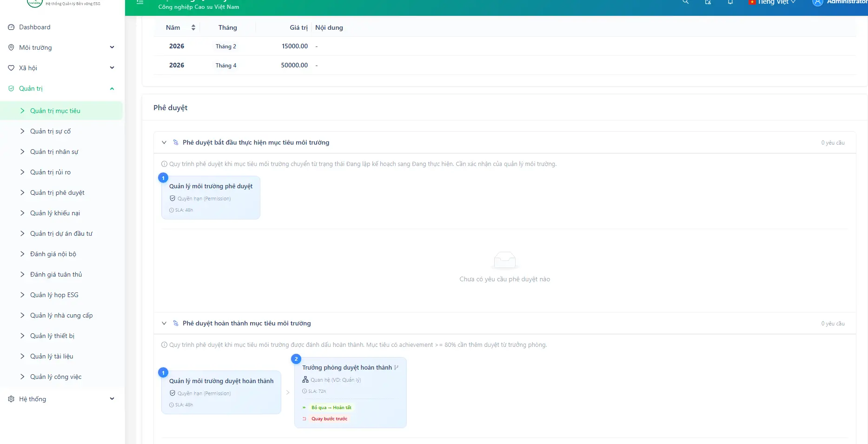This screenshot has height=444, width=868.
Task: Open the Administrator user menu
Action: (839, 2)
